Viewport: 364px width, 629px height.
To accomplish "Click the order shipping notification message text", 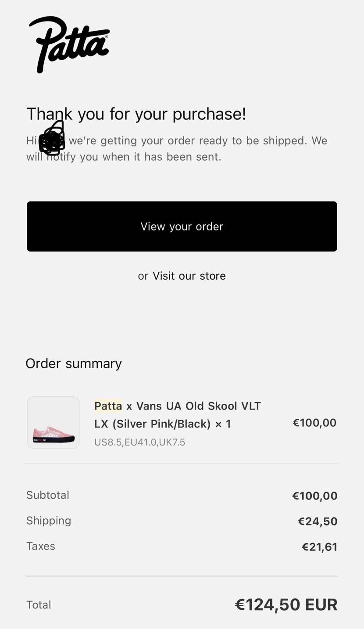I will 177,148.
